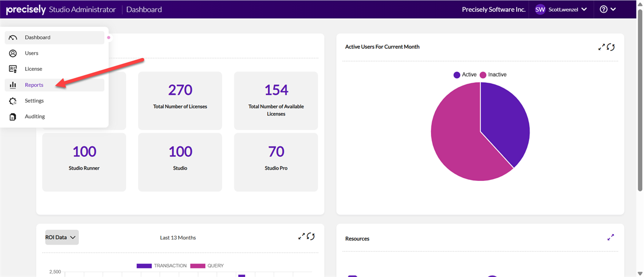Toggle the Inactive legend entry

[x=493, y=75]
